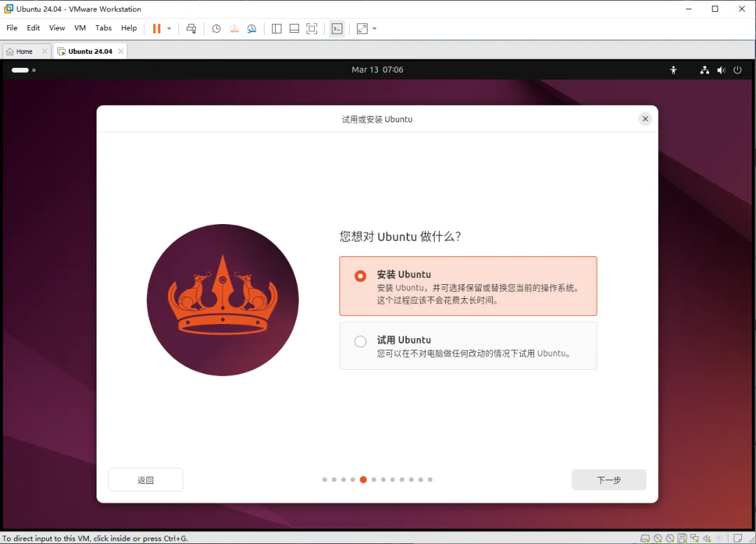Toggle the console view toolbar icon
Viewport: 756px width, 544px height.
pyautogui.click(x=337, y=29)
